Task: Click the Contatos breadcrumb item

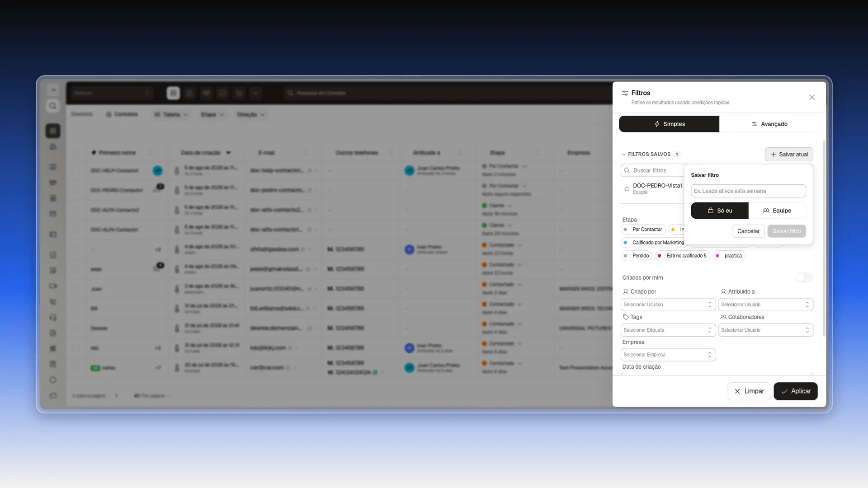Action: (122, 114)
